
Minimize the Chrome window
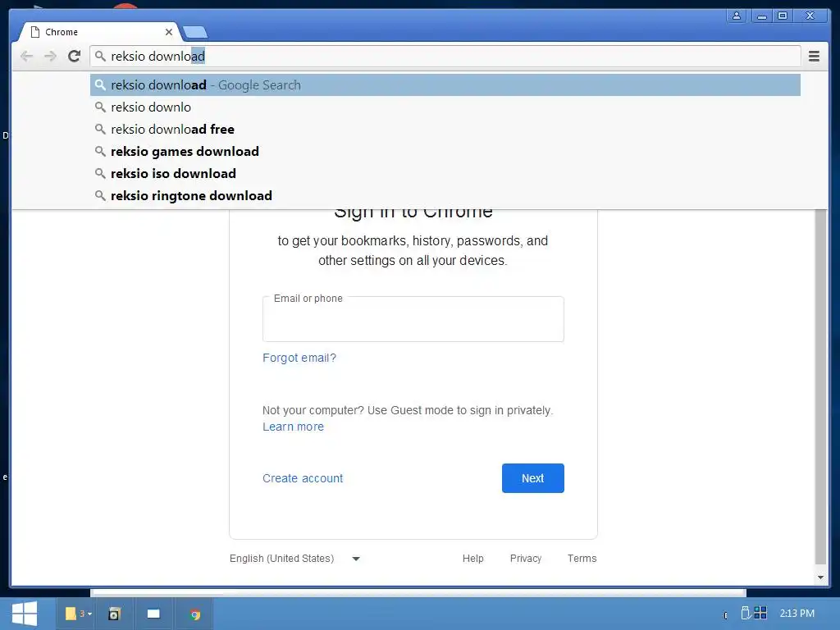coord(761,16)
